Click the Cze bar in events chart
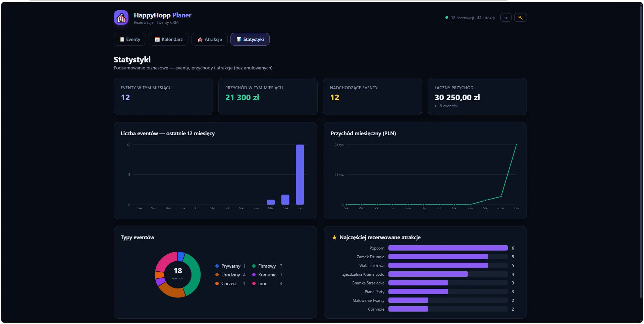 click(x=285, y=200)
